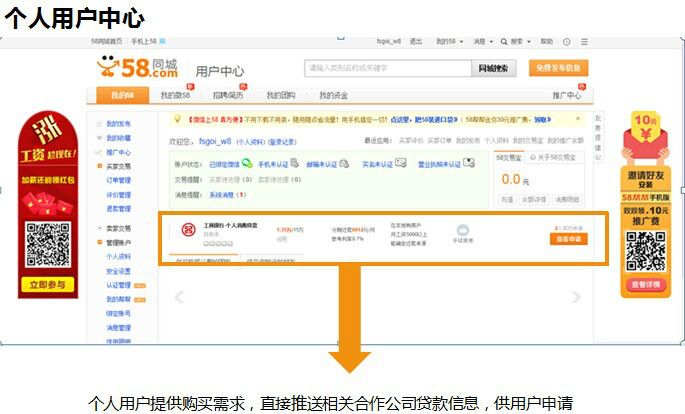Image resolution: width=685 pixels, height=414 pixels.
Task: Open the clock history icon in top bar
Action: tap(567, 42)
